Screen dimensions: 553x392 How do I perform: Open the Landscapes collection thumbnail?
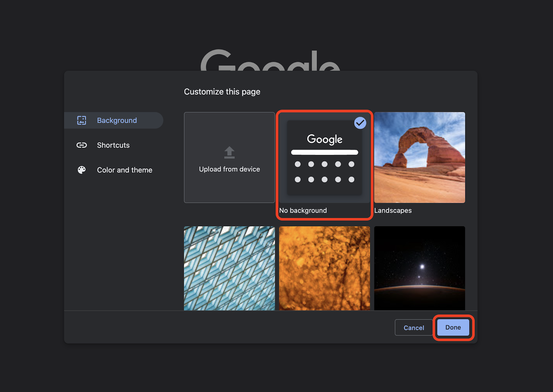(x=420, y=157)
